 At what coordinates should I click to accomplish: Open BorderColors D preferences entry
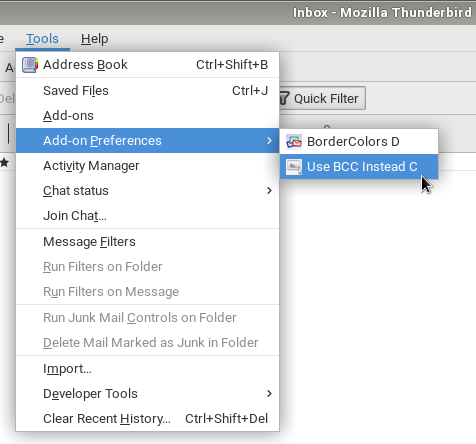pyautogui.click(x=359, y=142)
